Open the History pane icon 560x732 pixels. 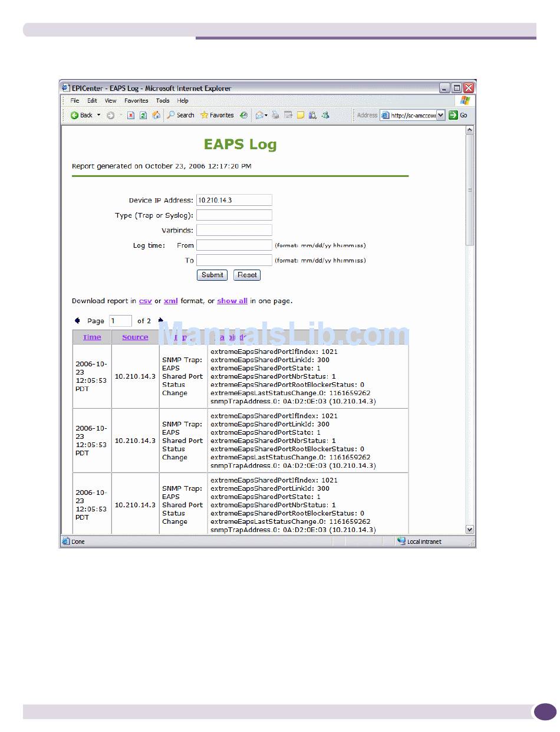coord(243,116)
